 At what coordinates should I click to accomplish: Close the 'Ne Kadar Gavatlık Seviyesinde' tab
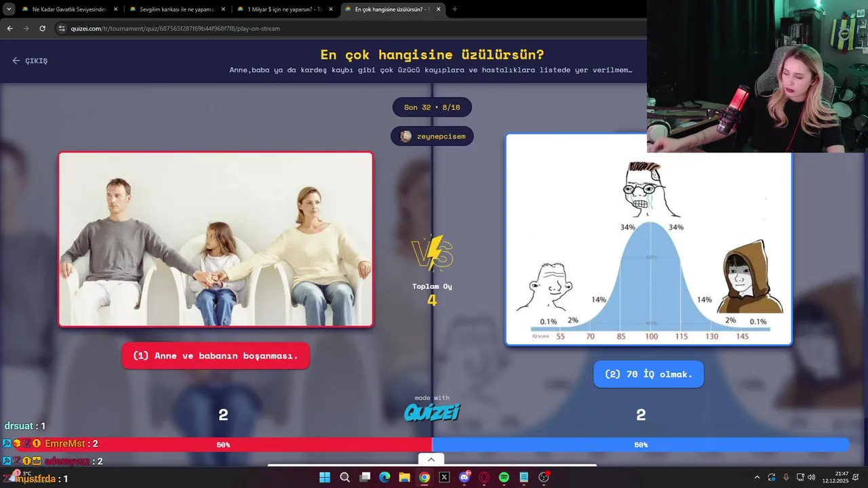click(x=115, y=9)
